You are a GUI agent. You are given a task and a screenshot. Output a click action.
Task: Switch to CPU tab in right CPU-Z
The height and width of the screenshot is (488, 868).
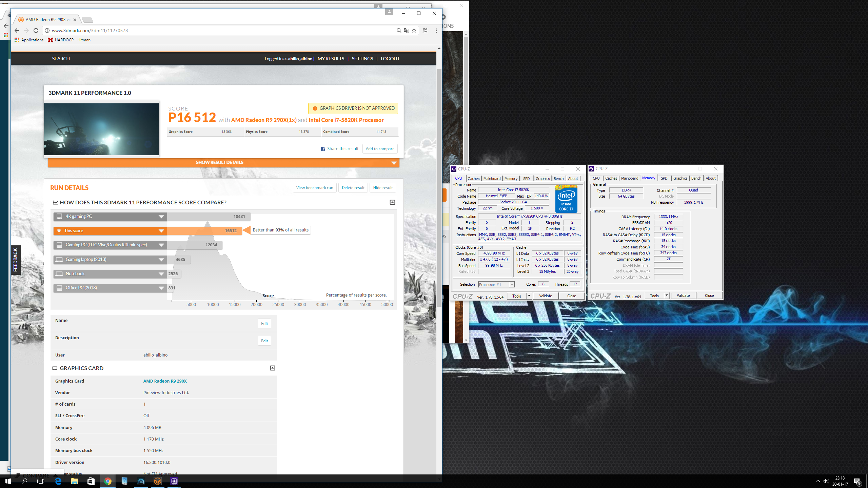tap(596, 178)
